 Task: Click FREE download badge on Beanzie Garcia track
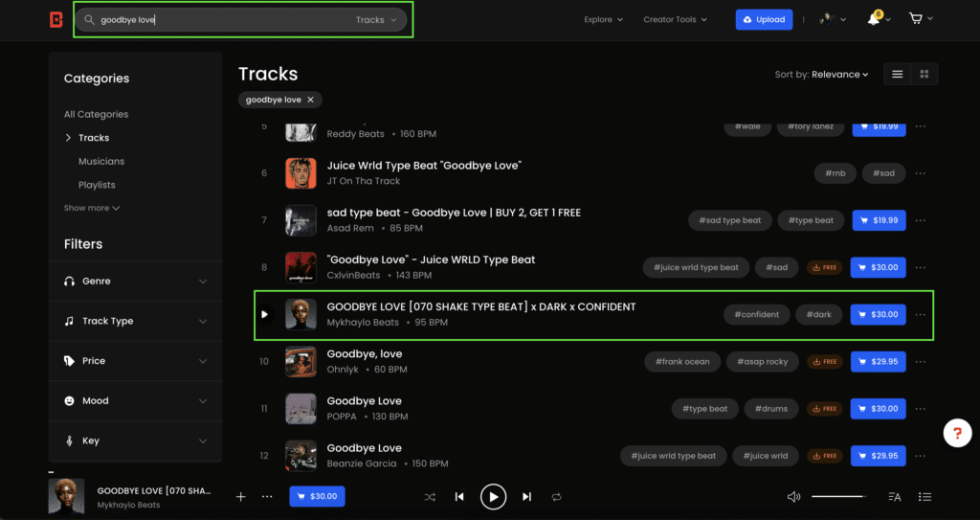824,456
